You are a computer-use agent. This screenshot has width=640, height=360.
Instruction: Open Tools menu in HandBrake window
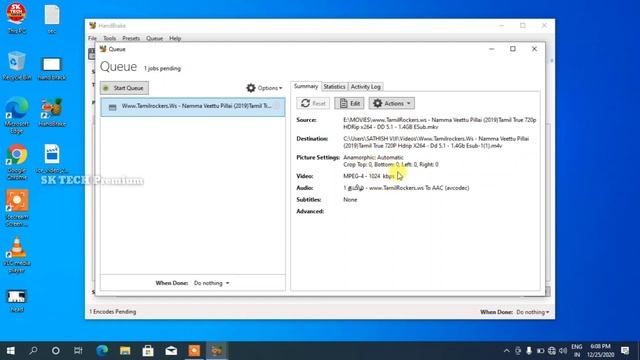(109, 38)
